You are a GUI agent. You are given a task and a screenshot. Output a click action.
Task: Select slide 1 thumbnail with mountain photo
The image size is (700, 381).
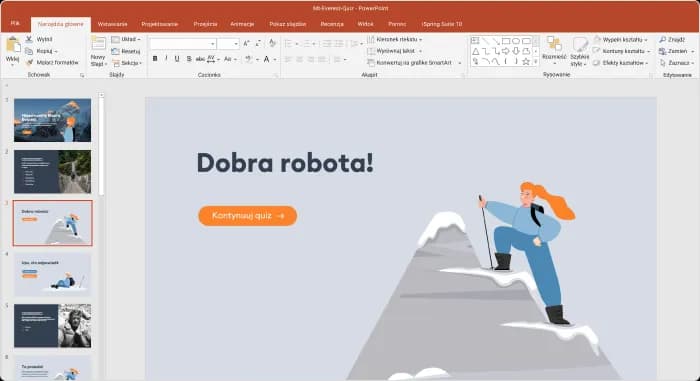[x=52, y=121]
